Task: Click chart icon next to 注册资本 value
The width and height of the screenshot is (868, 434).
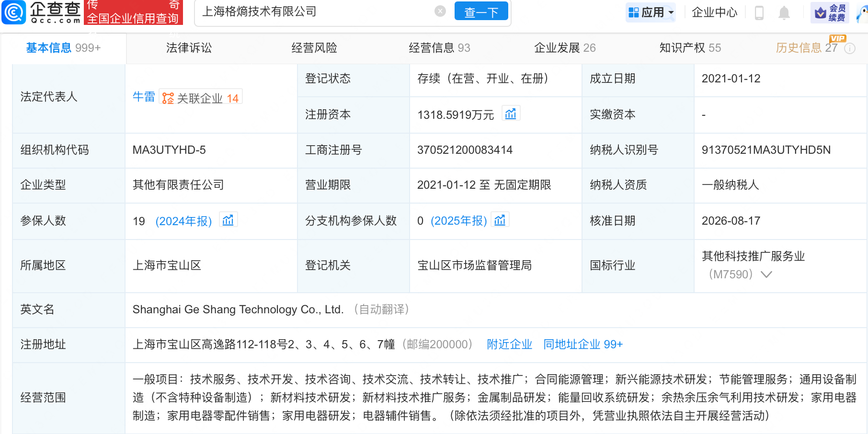Action: pyautogui.click(x=511, y=114)
